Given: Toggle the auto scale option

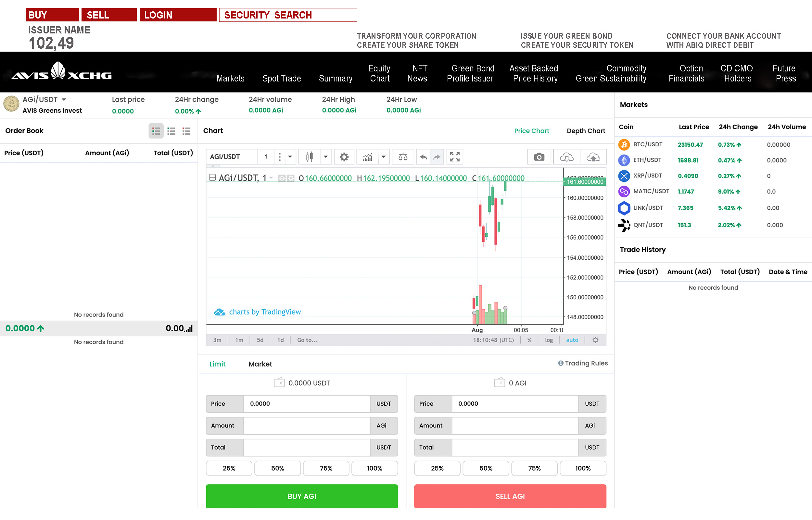Looking at the screenshot, I should point(572,340).
